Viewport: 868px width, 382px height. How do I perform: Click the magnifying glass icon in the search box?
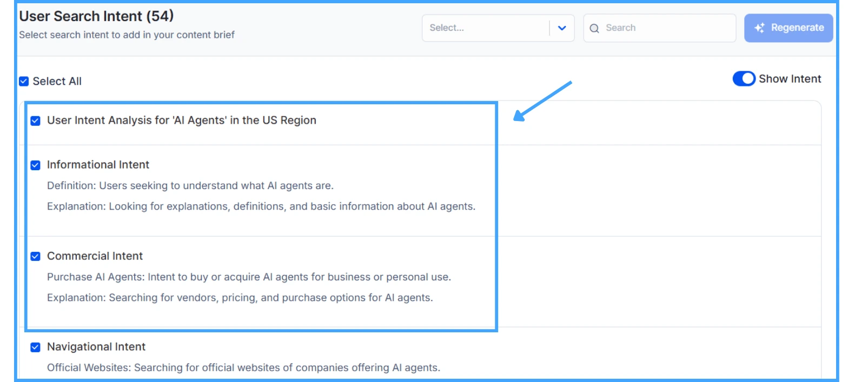tap(594, 28)
